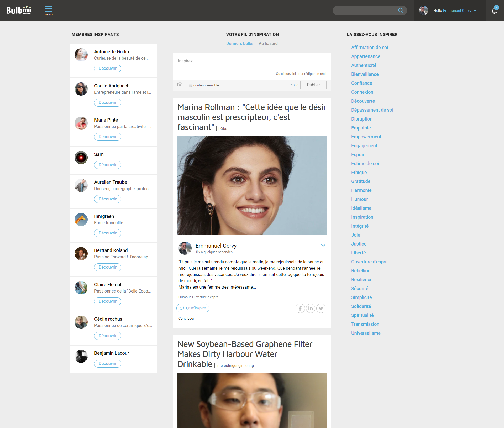504x428 pixels.
Task: Open Gaelle Abrighach's avatar
Action: (81, 89)
